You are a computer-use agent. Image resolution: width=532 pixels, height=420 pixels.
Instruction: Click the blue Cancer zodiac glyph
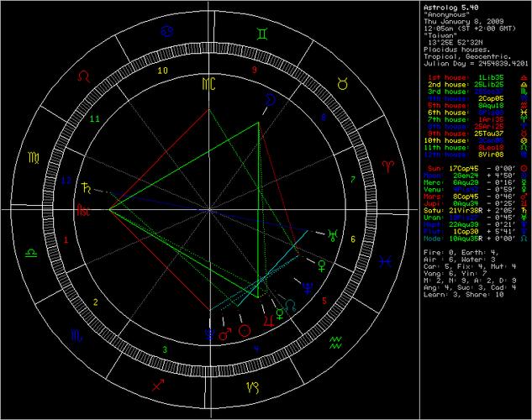(167, 32)
